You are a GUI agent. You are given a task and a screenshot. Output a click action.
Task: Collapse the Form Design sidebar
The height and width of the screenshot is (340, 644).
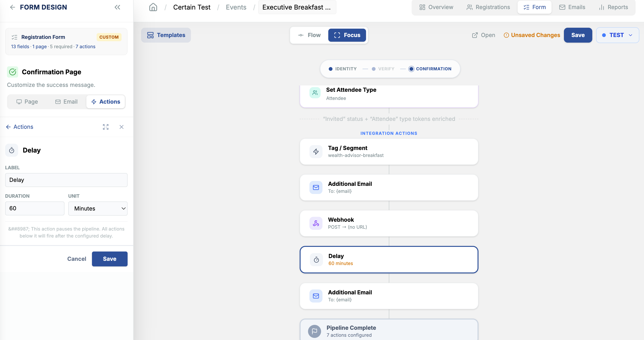117,7
